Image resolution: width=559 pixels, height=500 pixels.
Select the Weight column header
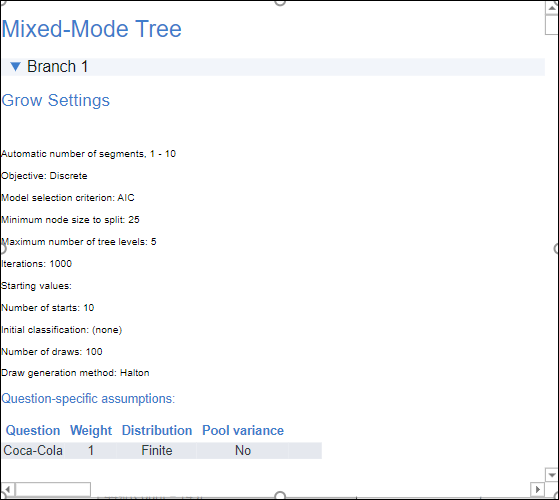91,431
